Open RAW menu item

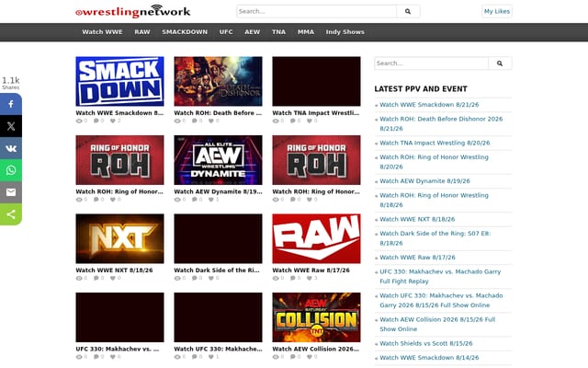coord(142,32)
